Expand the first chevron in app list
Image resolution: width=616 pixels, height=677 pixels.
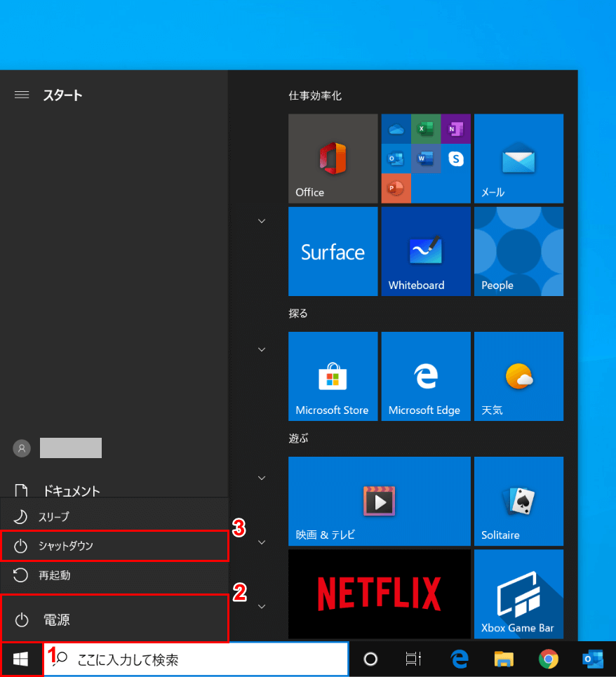262,221
